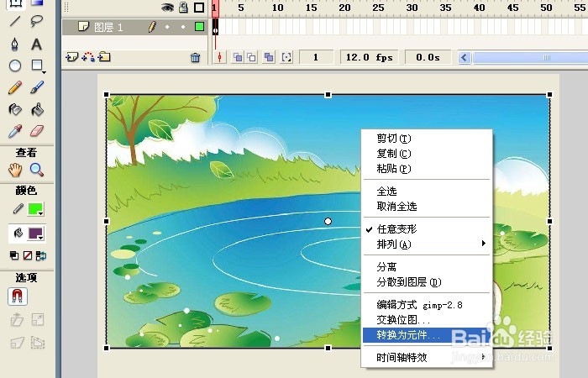Screen dimensions: 588x378
Task: Click the 12.0 fps frame rate field
Action: (x=369, y=57)
